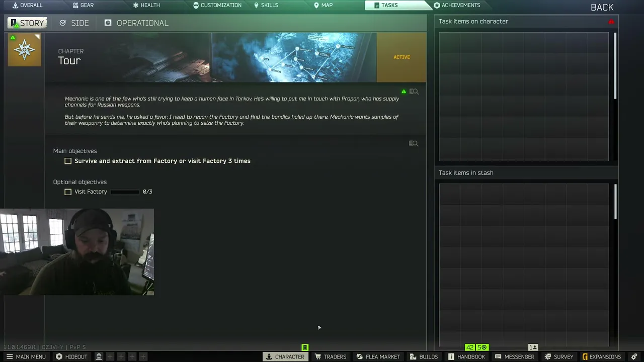Open the Overall tab
Image resolution: width=644 pixels, height=362 pixels.
(x=28, y=5)
